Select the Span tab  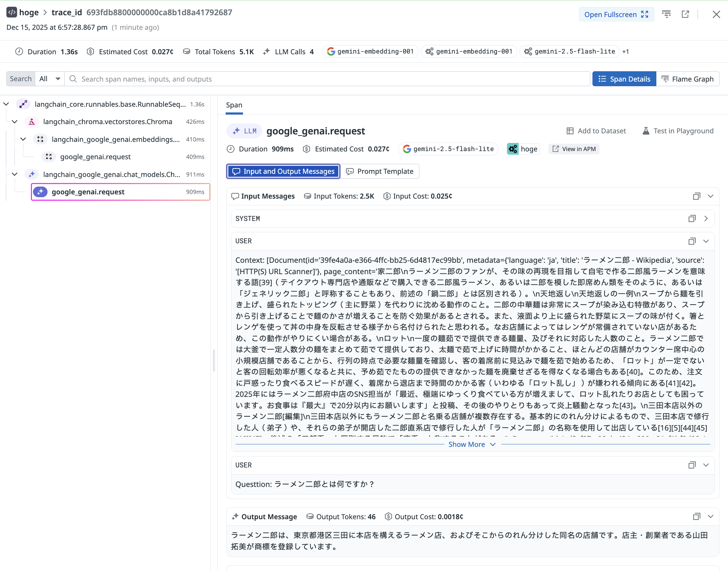(x=234, y=105)
